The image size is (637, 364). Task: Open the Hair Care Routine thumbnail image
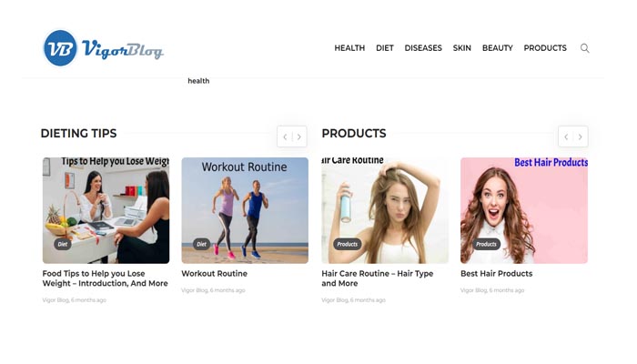[385, 210]
